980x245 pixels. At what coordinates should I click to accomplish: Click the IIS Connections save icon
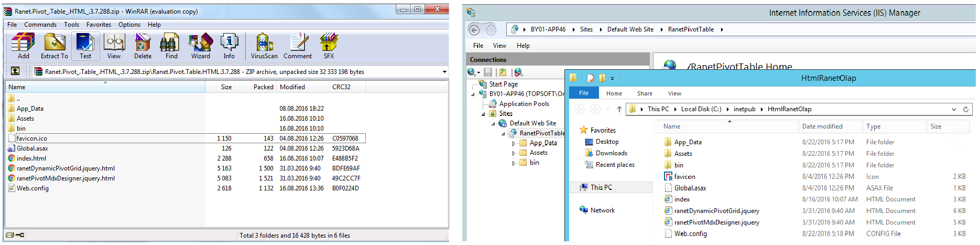tap(488, 72)
